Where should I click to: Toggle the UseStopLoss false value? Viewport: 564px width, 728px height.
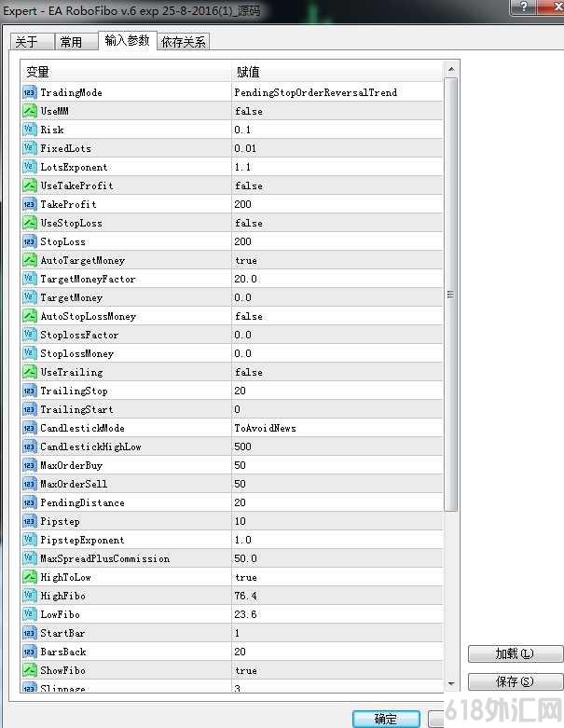click(249, 223)
